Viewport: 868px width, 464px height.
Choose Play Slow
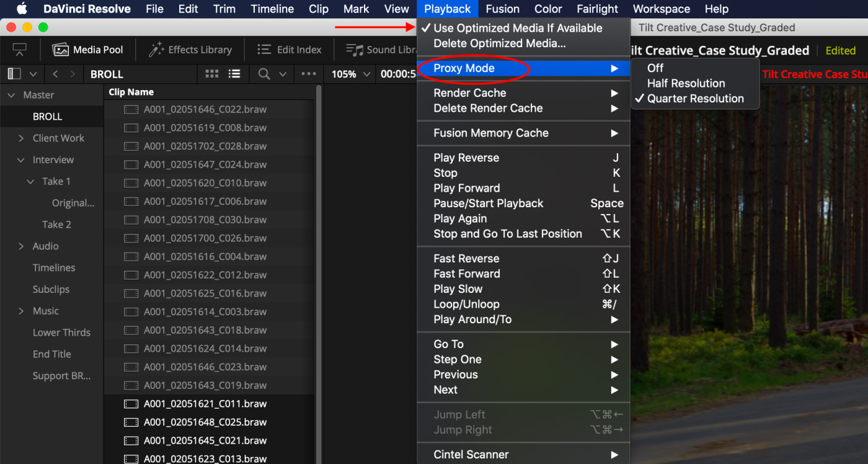(x=523, y=289)
